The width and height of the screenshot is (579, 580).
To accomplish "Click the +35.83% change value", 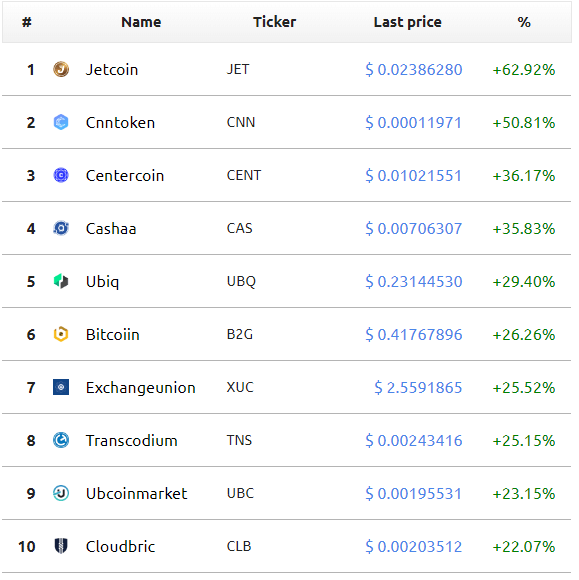I will [524, 228].
